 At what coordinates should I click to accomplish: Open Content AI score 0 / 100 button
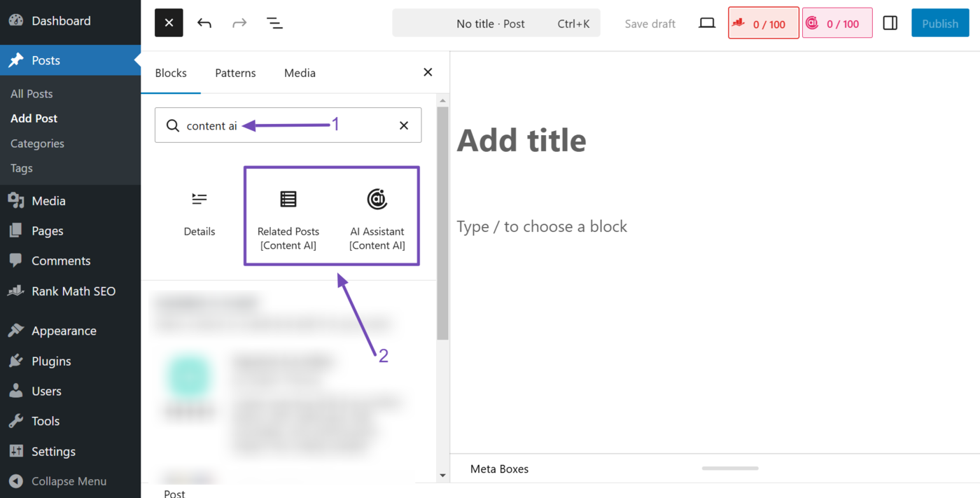[837, 23]
